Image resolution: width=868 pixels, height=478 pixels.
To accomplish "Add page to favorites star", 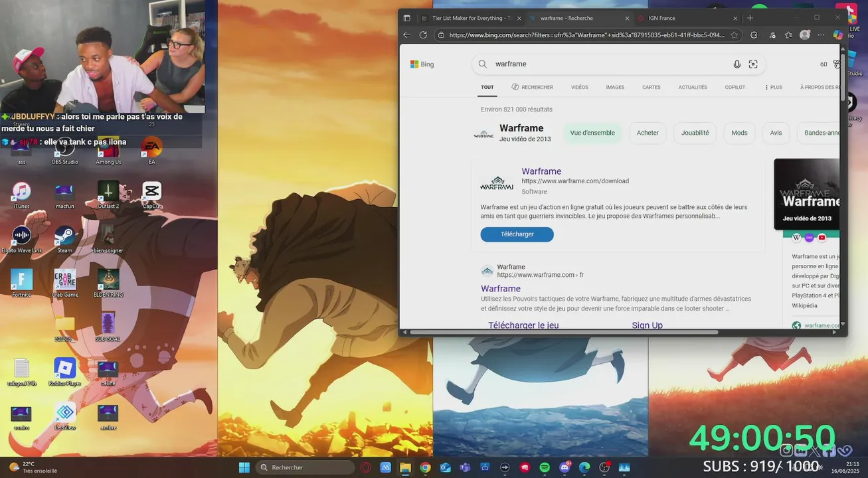I will (x=735, y=35).
